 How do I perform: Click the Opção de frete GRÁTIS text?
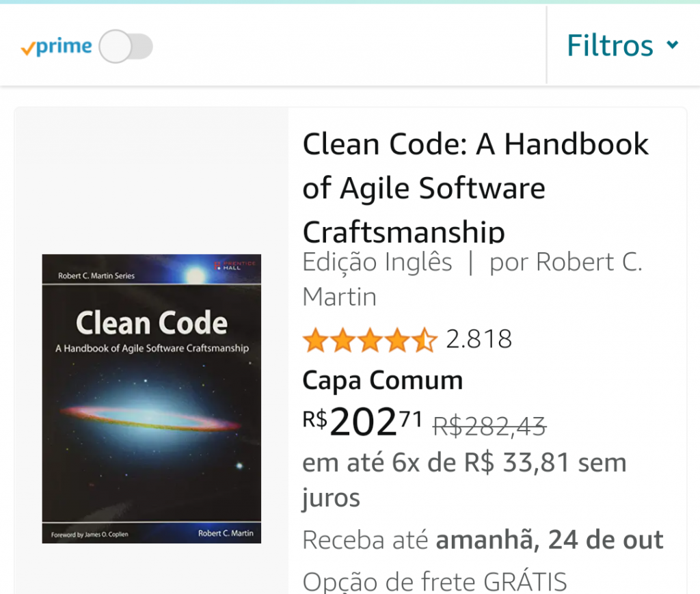tap(435, 581)
